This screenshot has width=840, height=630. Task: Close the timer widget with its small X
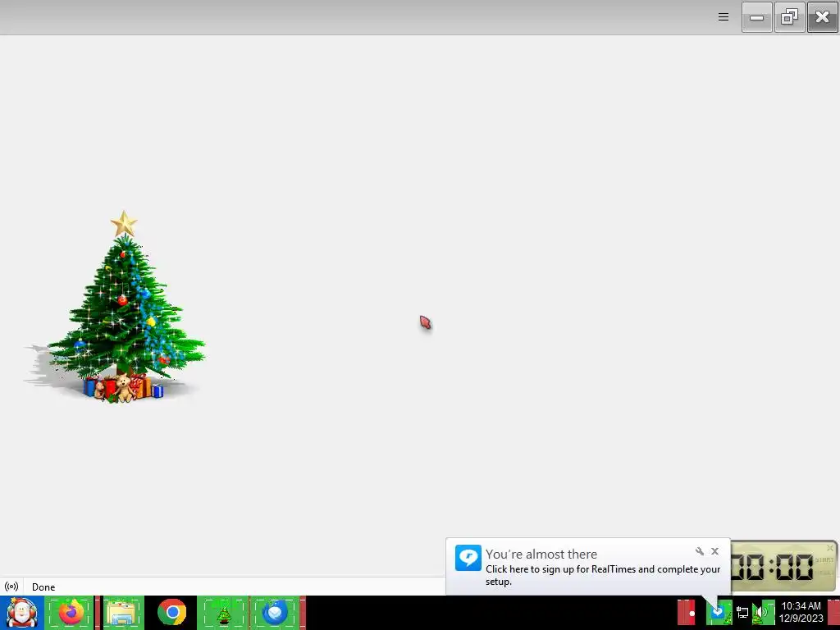tap(830, 547)
